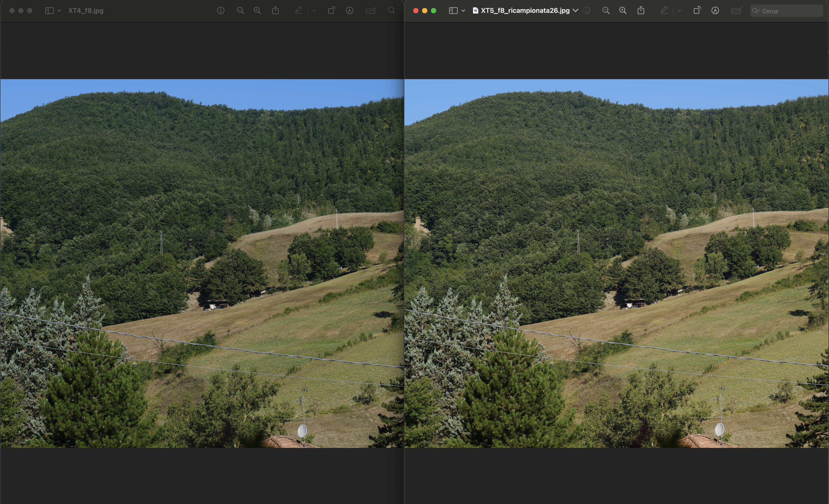Select the highlight pen tool in the XT4_f8.jpg window
The image size is (829, 504).
[x=298, y=10]
